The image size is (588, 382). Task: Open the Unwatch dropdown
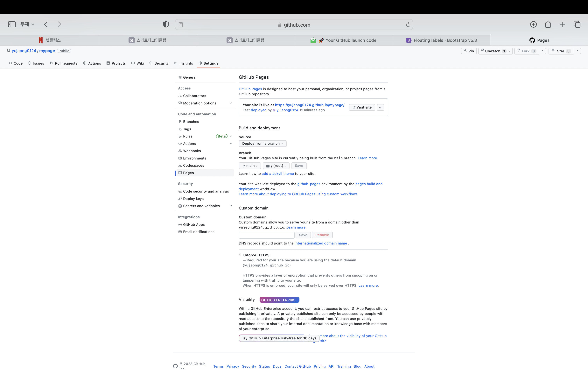click(x=495, y=51)
